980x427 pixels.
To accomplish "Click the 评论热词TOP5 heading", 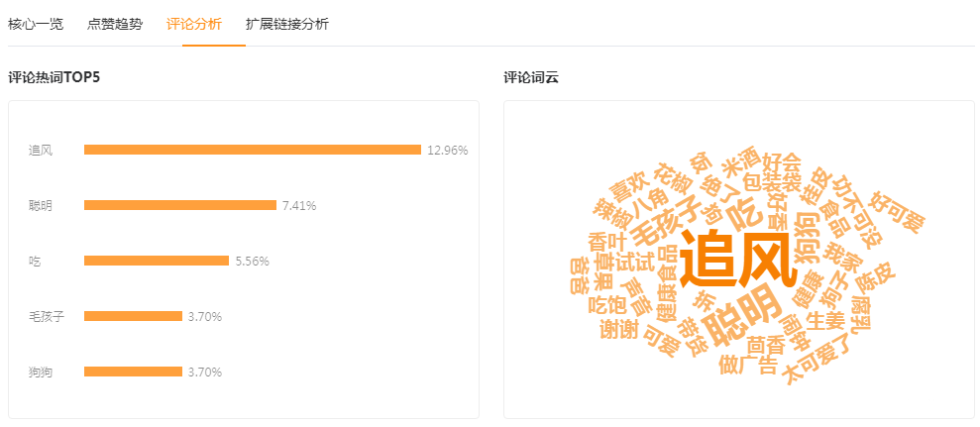I will [x=54, y=78].
